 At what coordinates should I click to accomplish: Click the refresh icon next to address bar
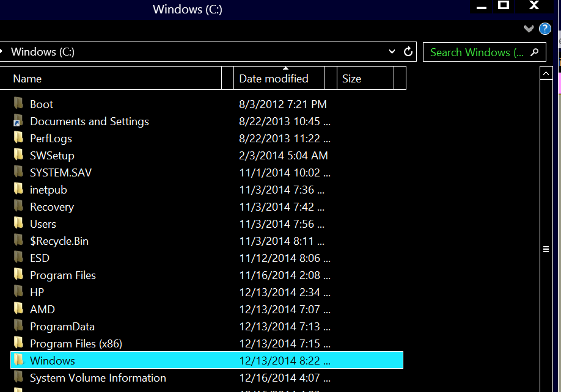pos(408,52)
